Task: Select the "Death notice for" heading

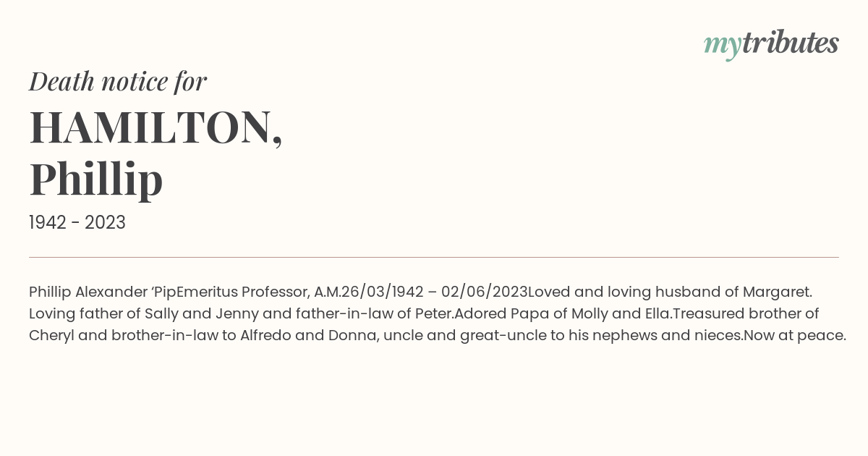Action: tap(118, 82)
